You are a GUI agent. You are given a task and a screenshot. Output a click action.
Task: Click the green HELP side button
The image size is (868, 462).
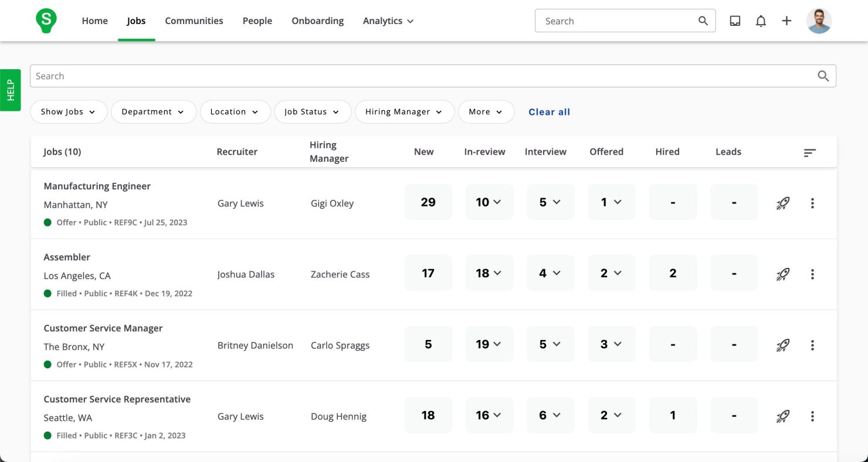[x=10, y=90]
